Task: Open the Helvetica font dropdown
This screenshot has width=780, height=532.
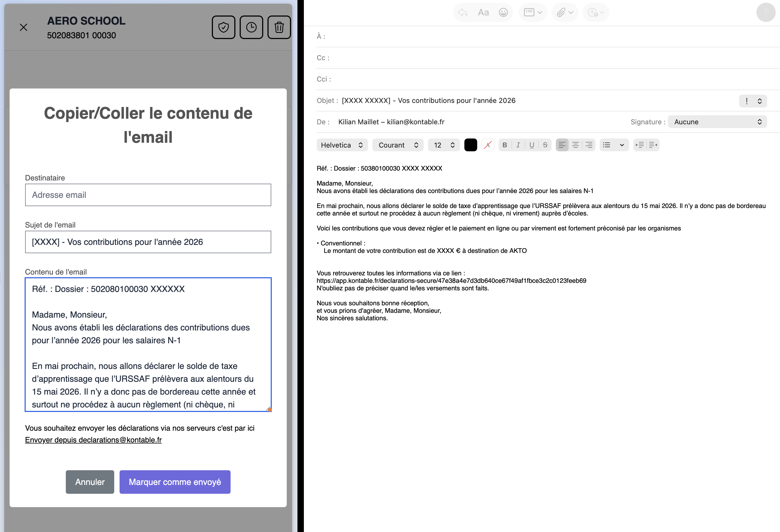Action: tap(342, 145)
